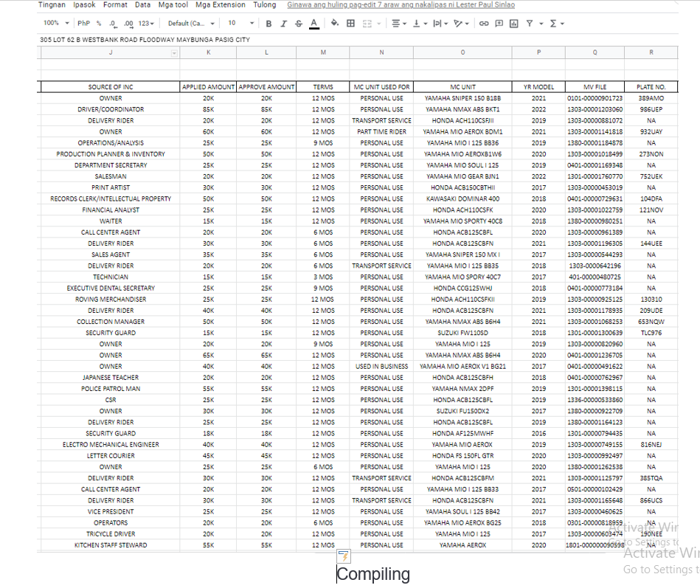Select the KAWASAKI DOMINAR 400 cell
Image resolution: width=700 pixels, height=588 pixels.
coord(462,198)
